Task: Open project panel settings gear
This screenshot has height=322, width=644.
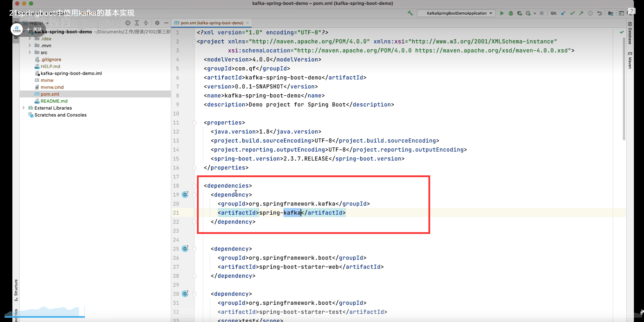Action: (157, 23)
